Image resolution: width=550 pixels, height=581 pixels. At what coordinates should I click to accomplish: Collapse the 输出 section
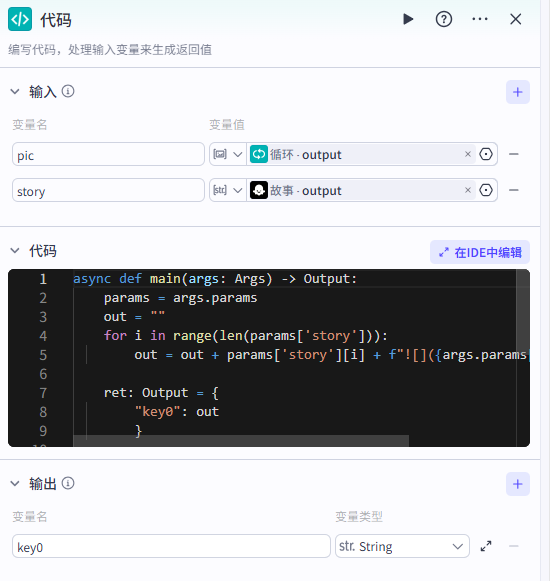15,484
